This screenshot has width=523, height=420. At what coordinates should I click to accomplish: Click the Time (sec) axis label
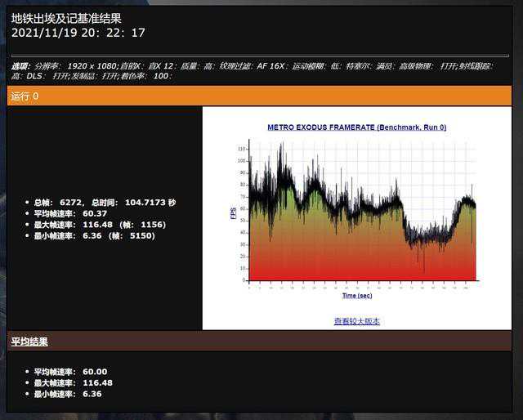click(x=356, y=296)
